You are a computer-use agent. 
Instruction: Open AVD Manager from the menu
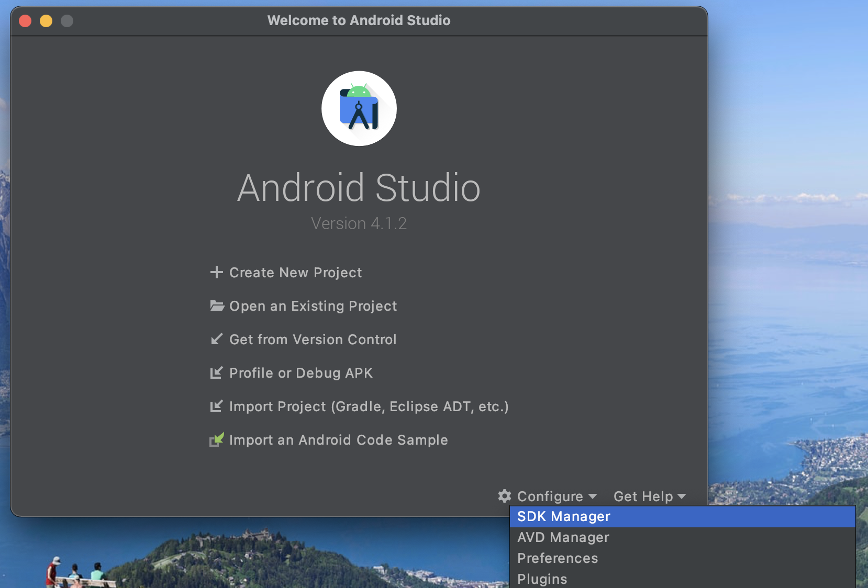683,537
